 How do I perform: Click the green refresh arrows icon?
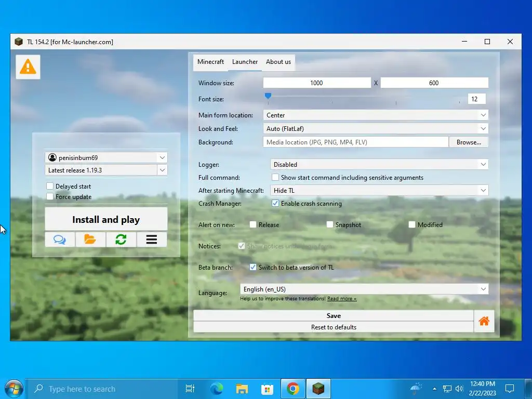pos(121,240)
